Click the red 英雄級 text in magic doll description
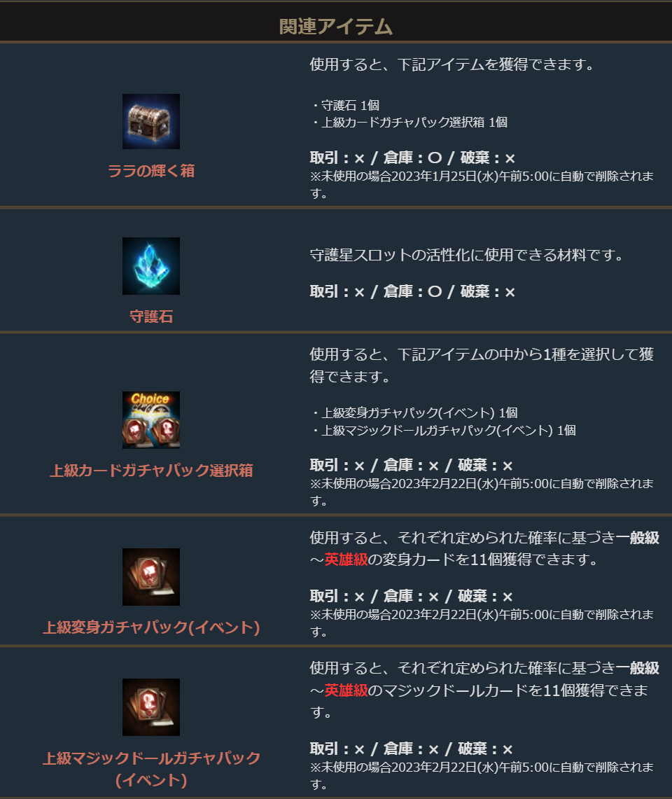 coord(346,690)
